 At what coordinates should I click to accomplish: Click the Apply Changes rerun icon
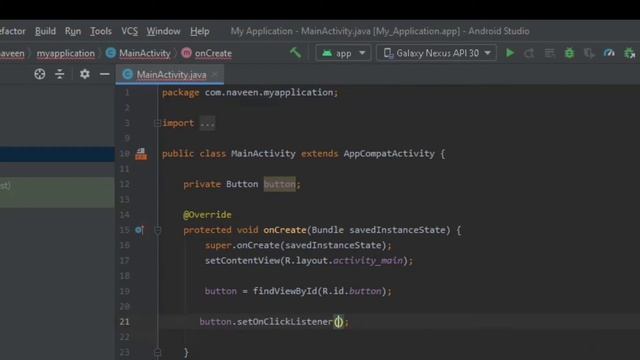click(x=529, y=53)
